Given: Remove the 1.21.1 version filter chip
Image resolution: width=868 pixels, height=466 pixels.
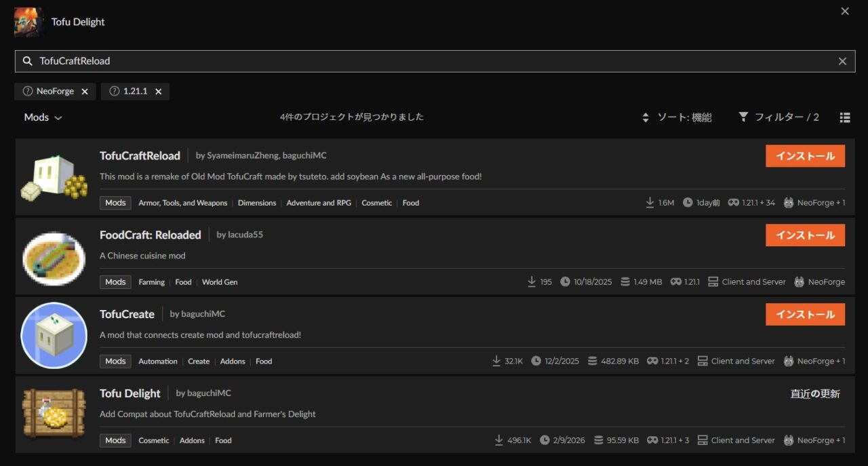Looking at the screenshot, I should [158, 92].
